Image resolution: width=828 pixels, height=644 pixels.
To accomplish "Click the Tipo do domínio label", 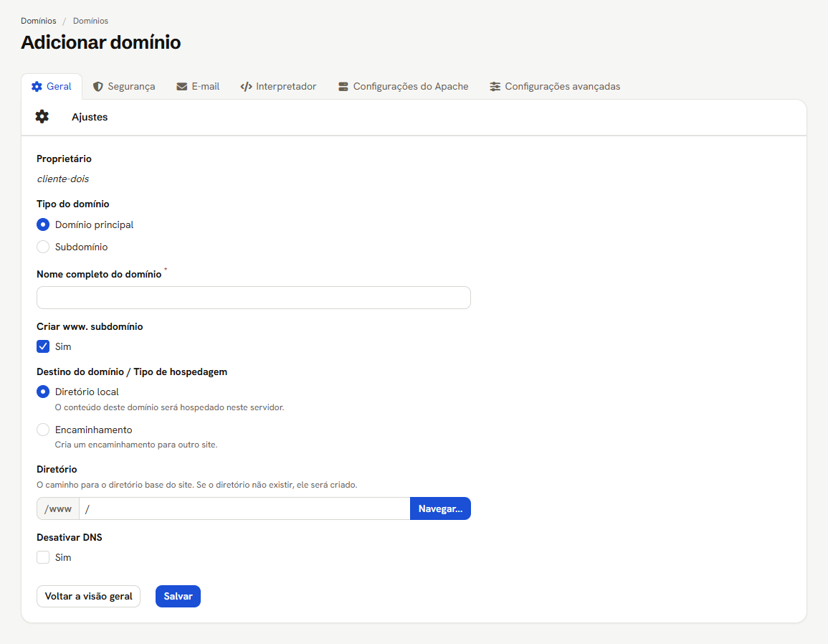I will (x=73, y=204).
